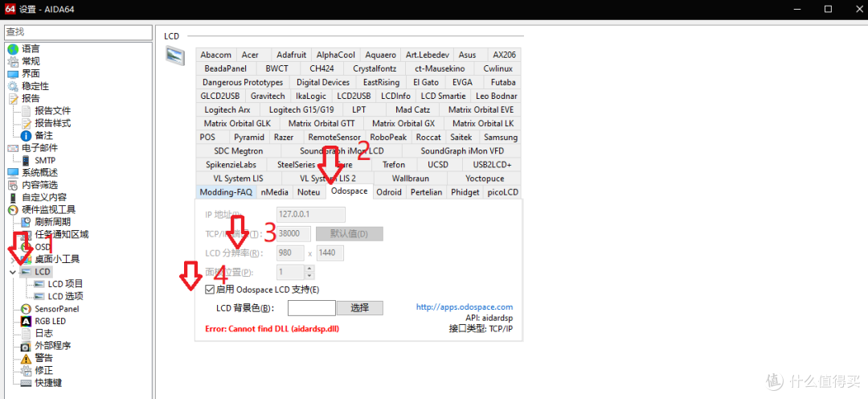Screen dimensions: 868x399
Task: Collapse the LCD tree node
Action: click(x=13, y=272)
